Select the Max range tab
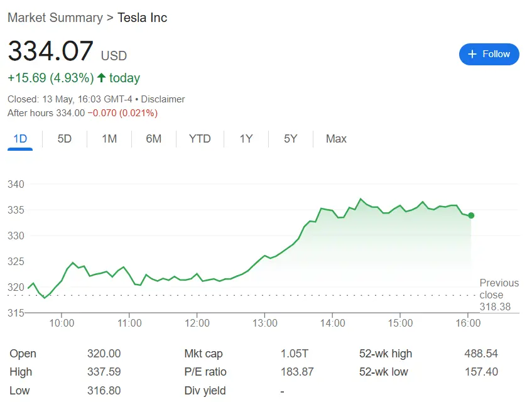The height and width of the screenshot is (402, 532). (x=336, y=139)
